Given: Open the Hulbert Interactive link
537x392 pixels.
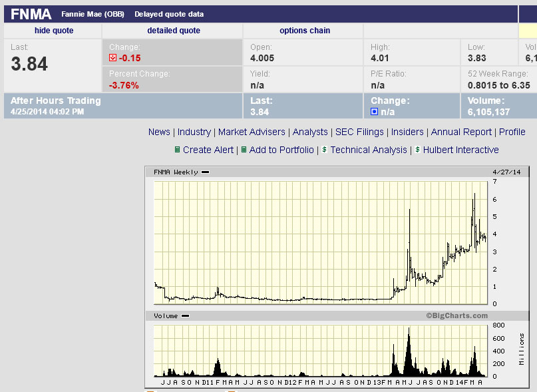Looking at the screenshot, I should 460,150.
